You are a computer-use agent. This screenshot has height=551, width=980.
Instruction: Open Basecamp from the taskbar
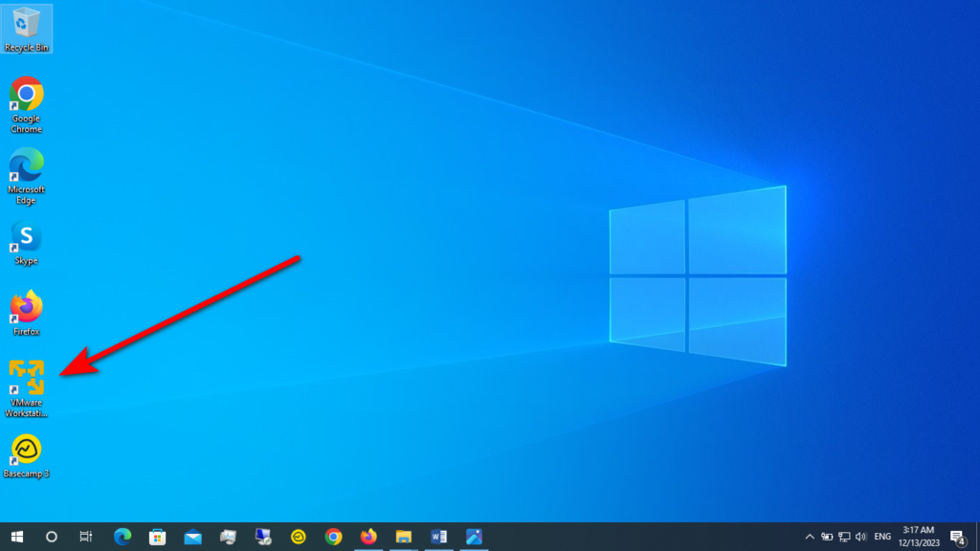299,537
